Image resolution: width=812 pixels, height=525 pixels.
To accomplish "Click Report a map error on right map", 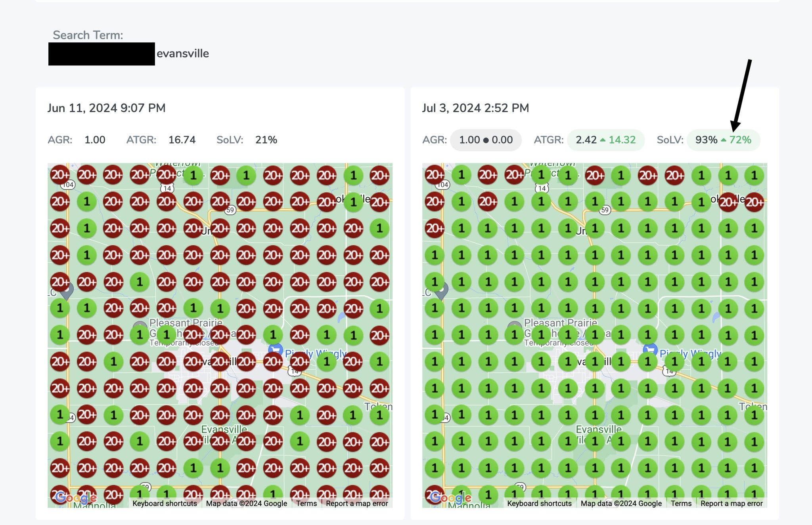I will 732,503.
